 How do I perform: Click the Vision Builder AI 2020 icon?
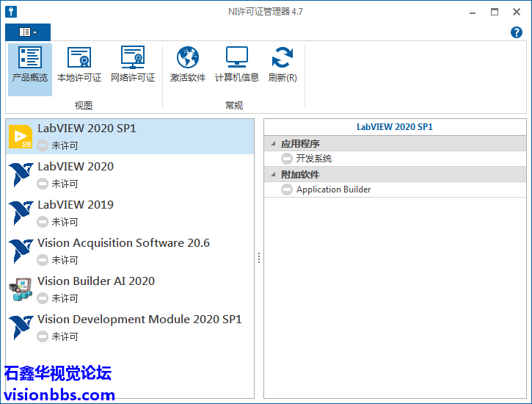click(21, 289)
